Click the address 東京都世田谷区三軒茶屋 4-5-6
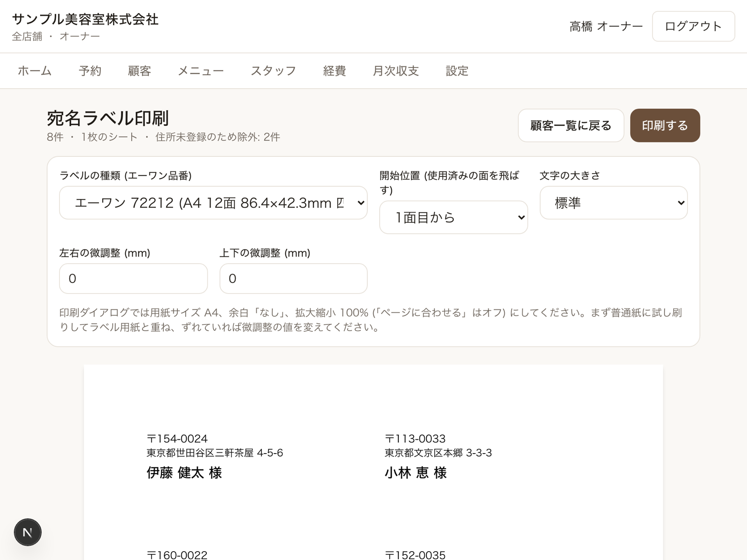Screen dimensions: 747x560 coord(215,453)
